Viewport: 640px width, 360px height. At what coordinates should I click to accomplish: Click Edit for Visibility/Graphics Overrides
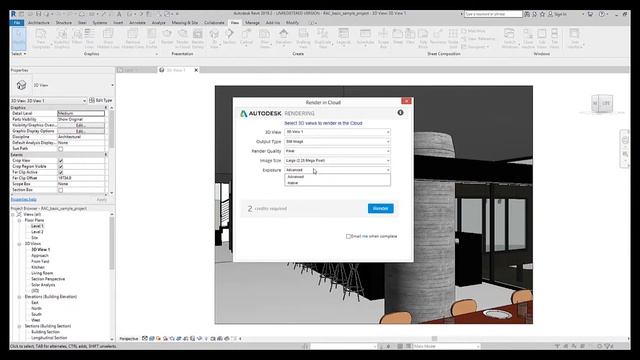(81, 125)
